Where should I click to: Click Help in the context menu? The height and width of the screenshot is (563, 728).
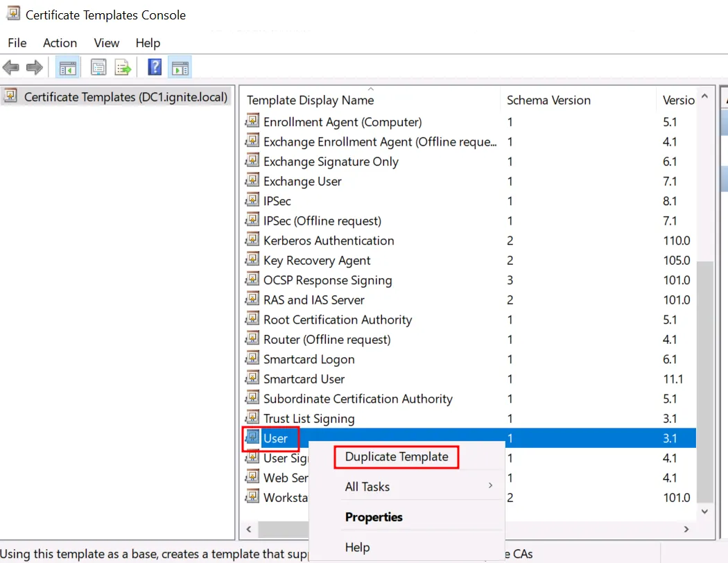(357, 547)
